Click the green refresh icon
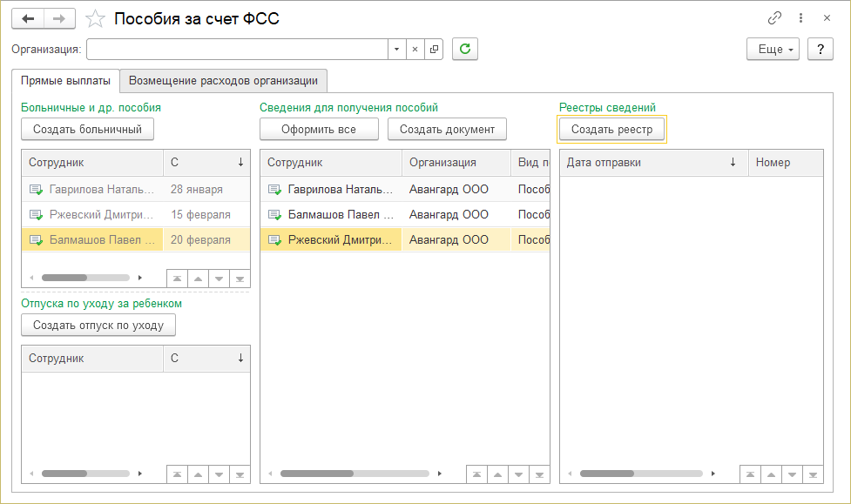Viewport: 851px width, 504px height. (x=465, y=50)
